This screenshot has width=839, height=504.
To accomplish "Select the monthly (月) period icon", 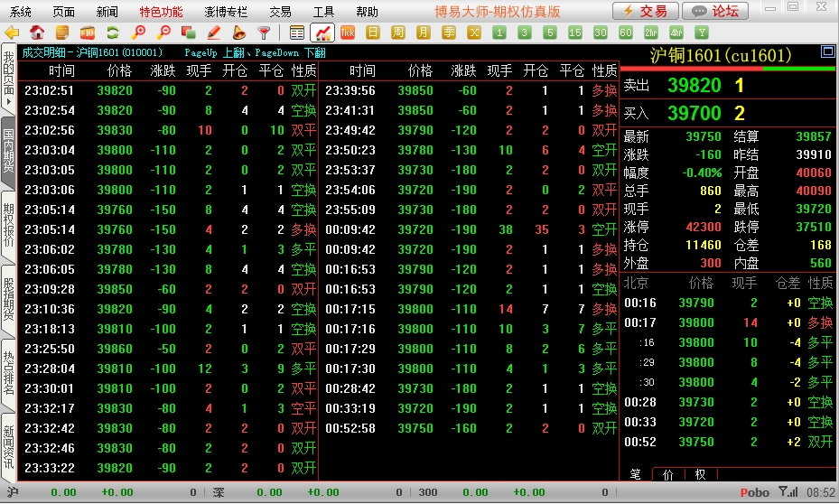I will 424,33.
